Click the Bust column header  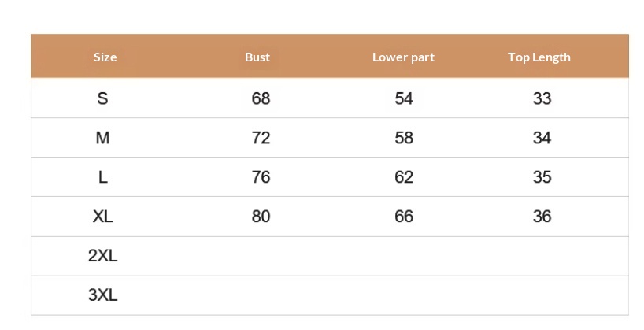(257, 57)
